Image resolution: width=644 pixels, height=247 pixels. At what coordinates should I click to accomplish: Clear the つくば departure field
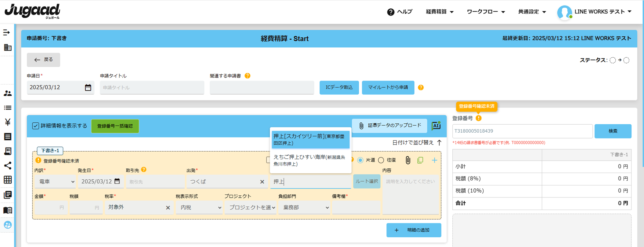(262, 182)
